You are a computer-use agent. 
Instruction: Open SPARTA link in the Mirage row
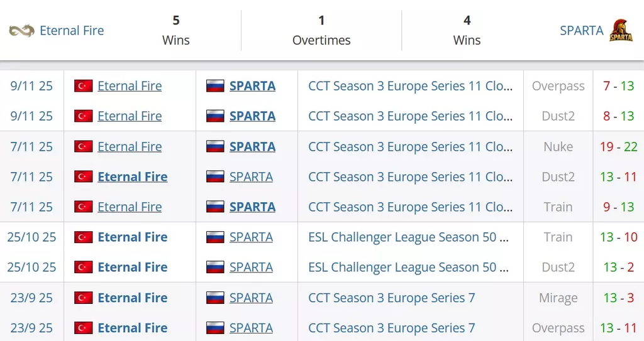[x=251, y=298]
